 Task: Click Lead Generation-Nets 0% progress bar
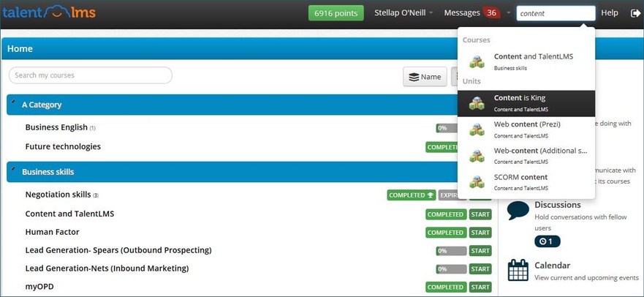pyautogui.click(x=451, y=269)
